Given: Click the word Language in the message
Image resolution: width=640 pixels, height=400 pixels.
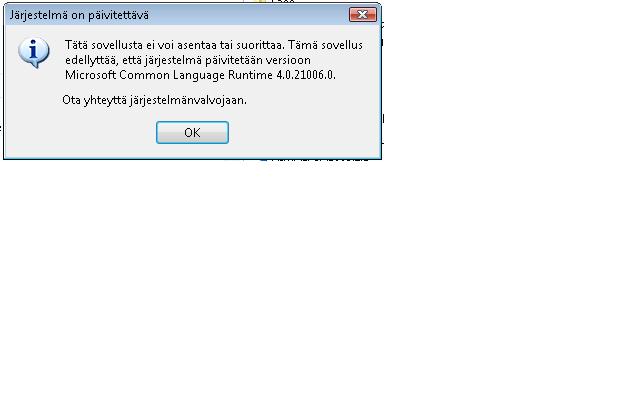Looking at the screenshot, I should coord(198,75).
